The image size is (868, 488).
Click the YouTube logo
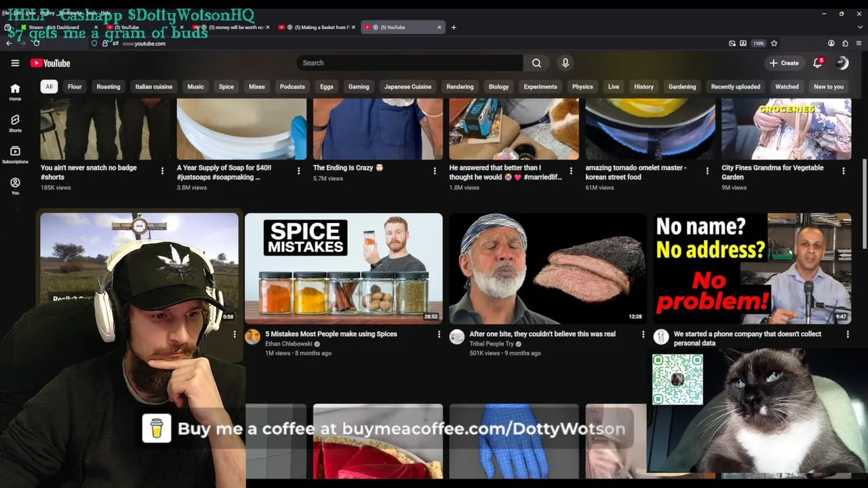click(50, 63)
